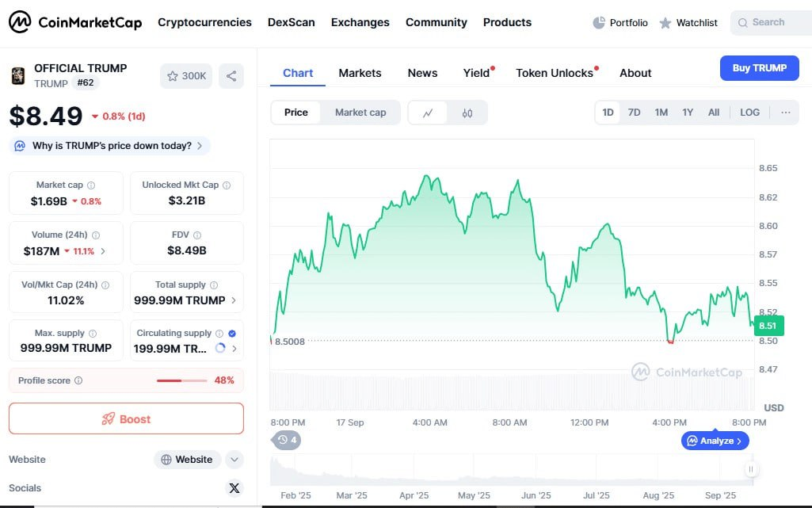Switch to candlestick chart view
This screenshot has height=508, width=812.
point(467,113)
